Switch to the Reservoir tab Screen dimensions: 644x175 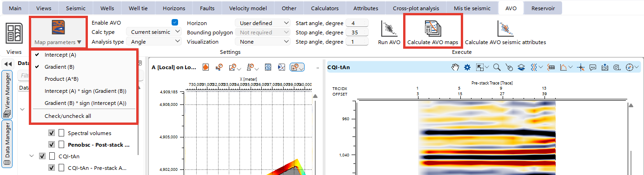[543, 8]
